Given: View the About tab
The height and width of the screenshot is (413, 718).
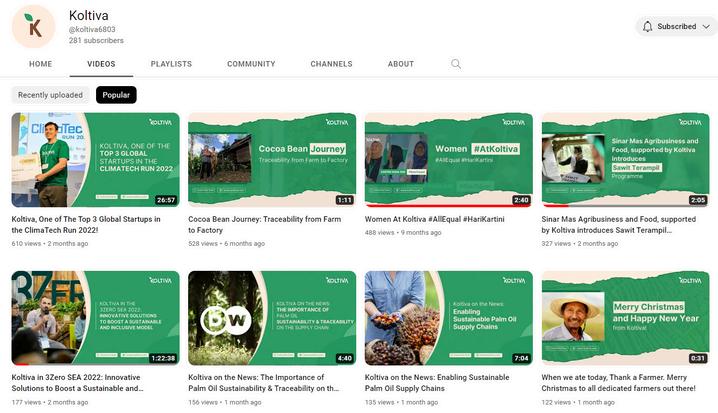Looking at the screenshot, I should (401, 64).
